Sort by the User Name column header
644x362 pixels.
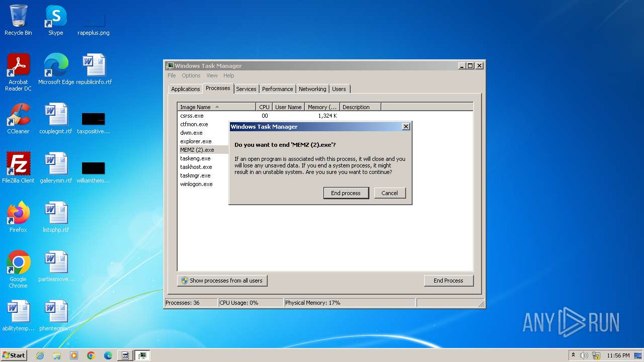coord(288,107)
